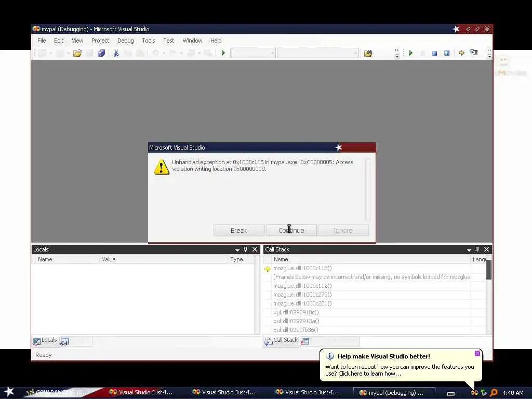This screenshot has width=532, height=399.
Task: Close the Help make Visual Studio better balloon
Action: pos(477,353)
